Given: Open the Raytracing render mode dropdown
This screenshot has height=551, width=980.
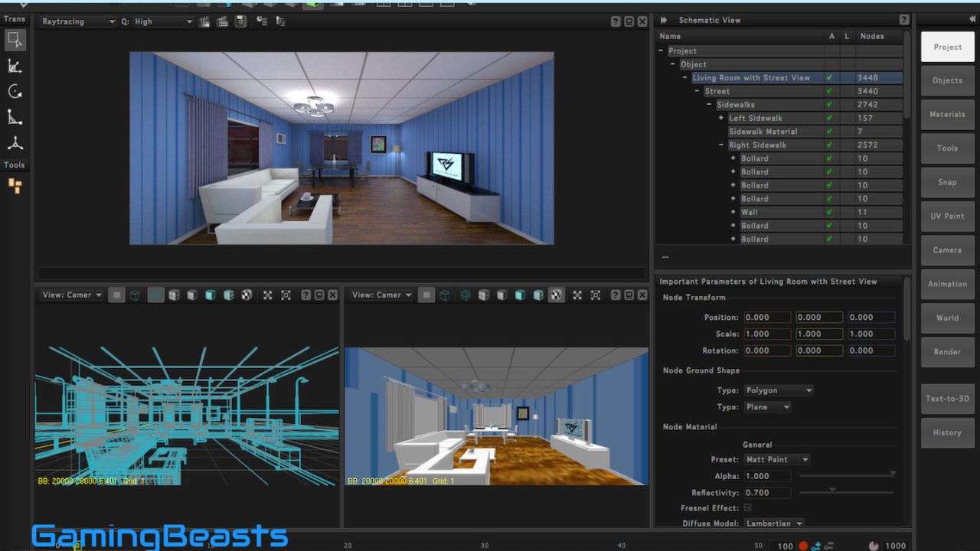Looking at the screenshot, I should [x=78, y=21].
